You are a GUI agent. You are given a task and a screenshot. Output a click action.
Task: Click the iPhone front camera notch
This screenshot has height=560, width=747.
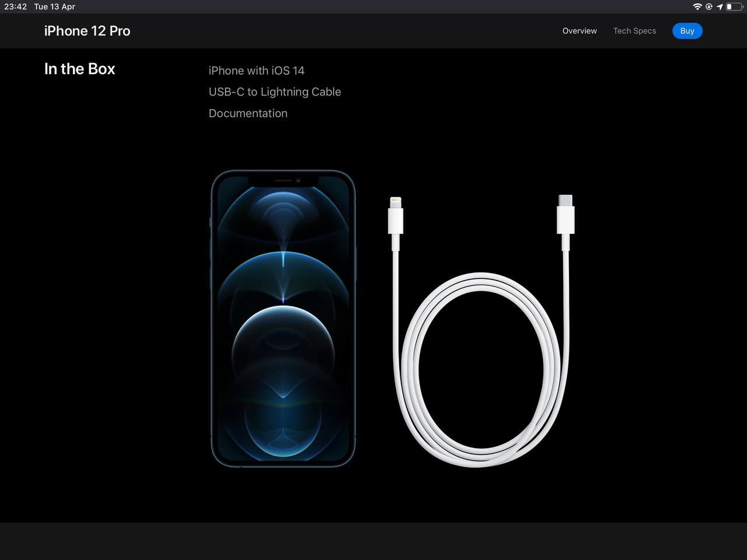click(x=283, y=181)
